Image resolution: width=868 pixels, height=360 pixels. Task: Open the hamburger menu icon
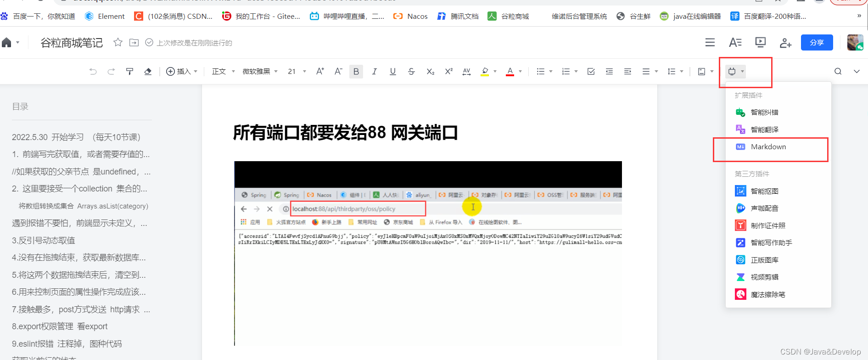tap(710, 42)
